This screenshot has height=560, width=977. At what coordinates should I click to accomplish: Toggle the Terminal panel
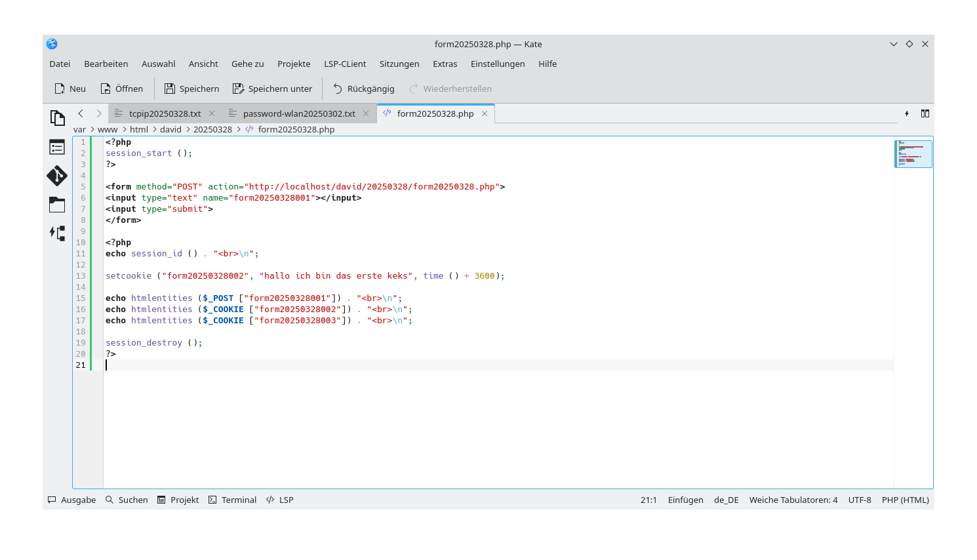pyautogui.click(x=232, y=500)
